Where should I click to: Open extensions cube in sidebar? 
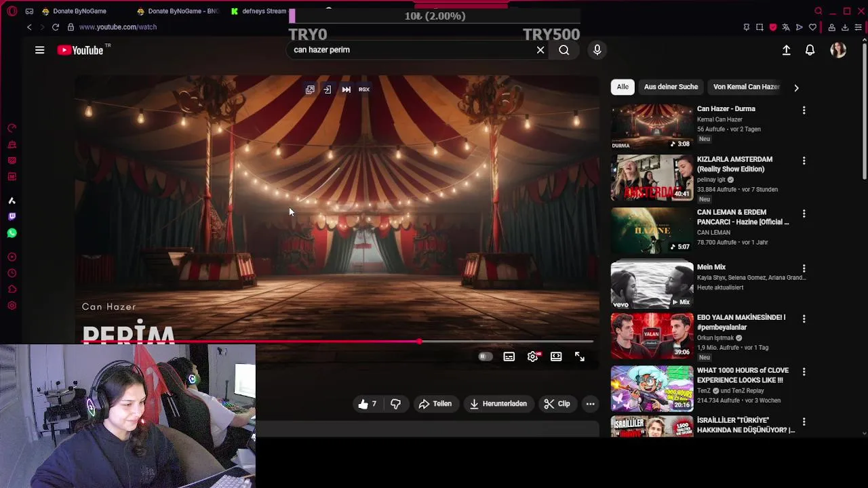point(12,289)
